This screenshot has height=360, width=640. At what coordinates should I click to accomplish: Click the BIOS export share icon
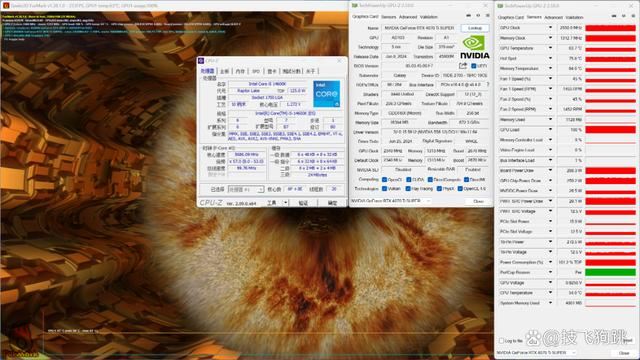click(462, 66)
